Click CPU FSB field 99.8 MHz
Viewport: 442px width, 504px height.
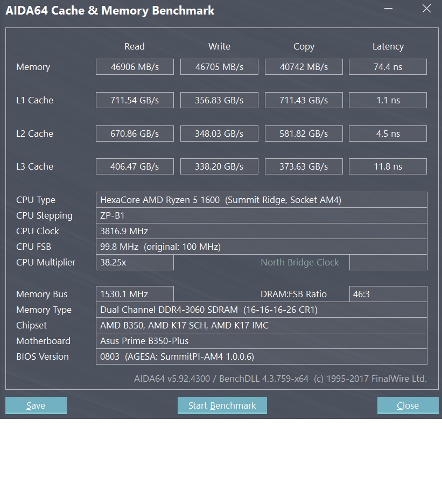(262, 247)
